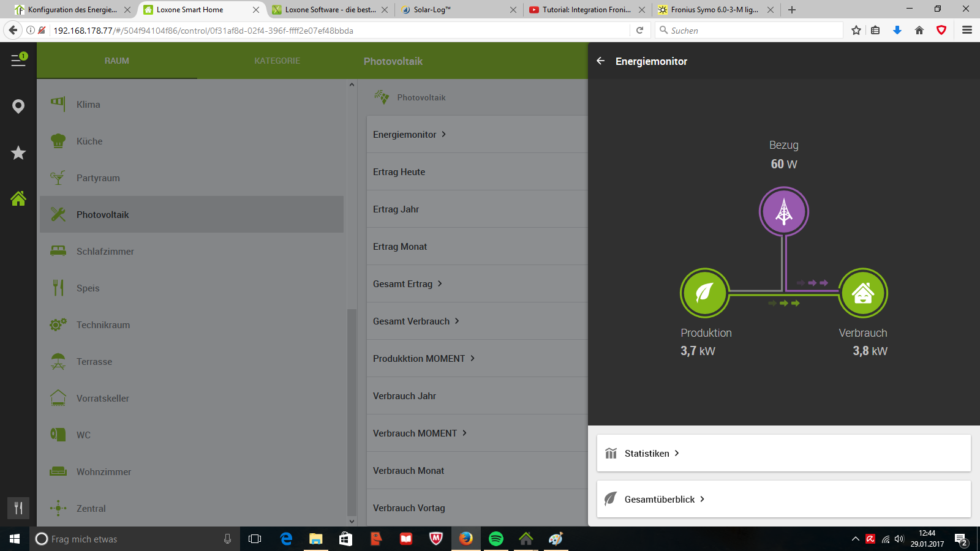Click the Firefox address bar URL

(203, 31)
